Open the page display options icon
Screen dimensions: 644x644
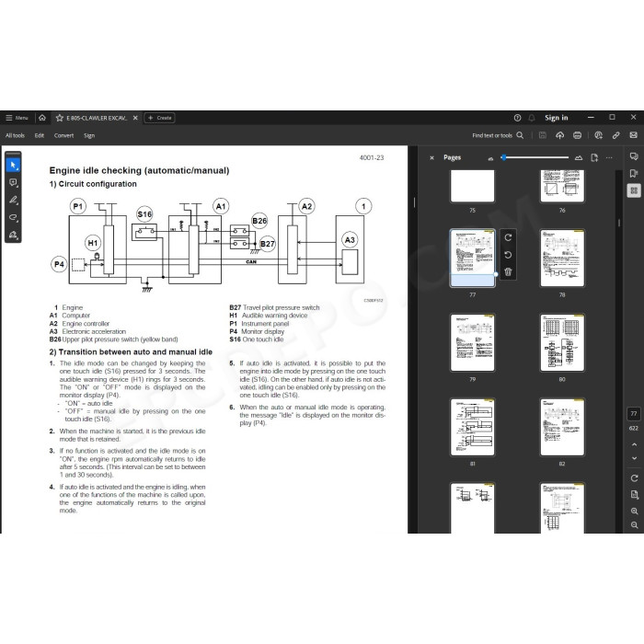tap(634, 495)
